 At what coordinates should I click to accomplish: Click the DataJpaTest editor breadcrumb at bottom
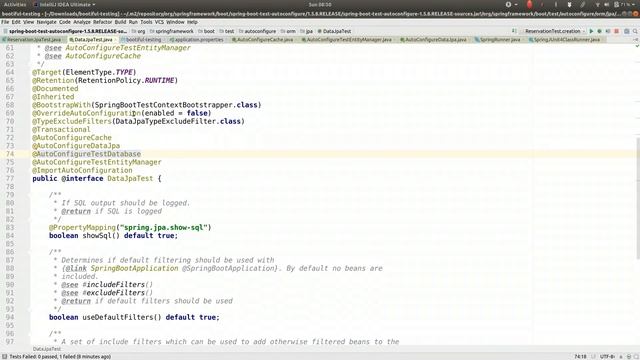(47, 349)
